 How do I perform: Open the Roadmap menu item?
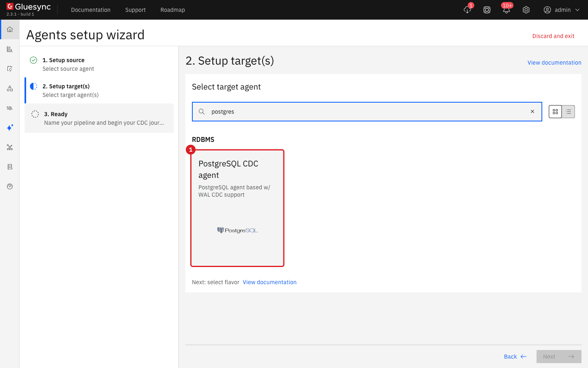click(173, 10)
